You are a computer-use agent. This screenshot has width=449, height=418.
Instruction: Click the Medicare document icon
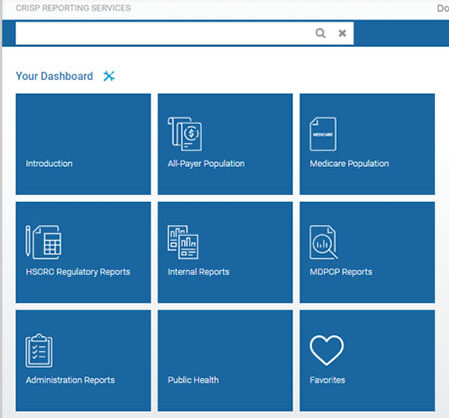323,134
